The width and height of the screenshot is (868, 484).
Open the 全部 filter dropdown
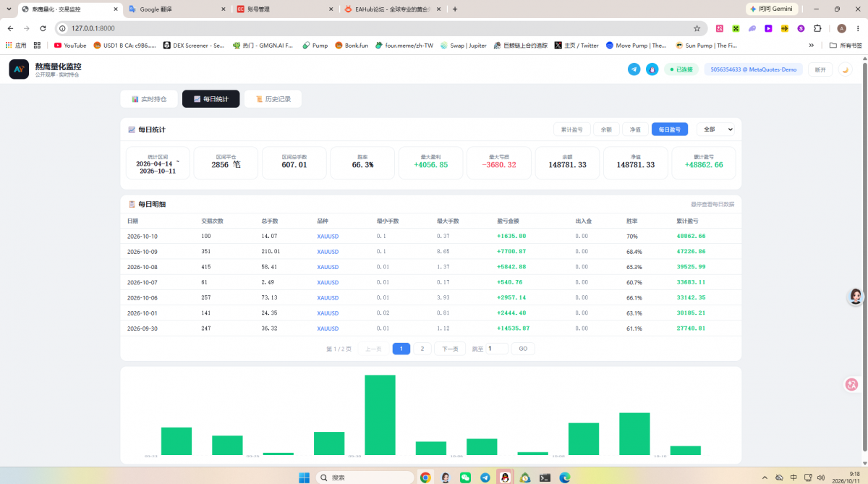(x=716, y=130)
